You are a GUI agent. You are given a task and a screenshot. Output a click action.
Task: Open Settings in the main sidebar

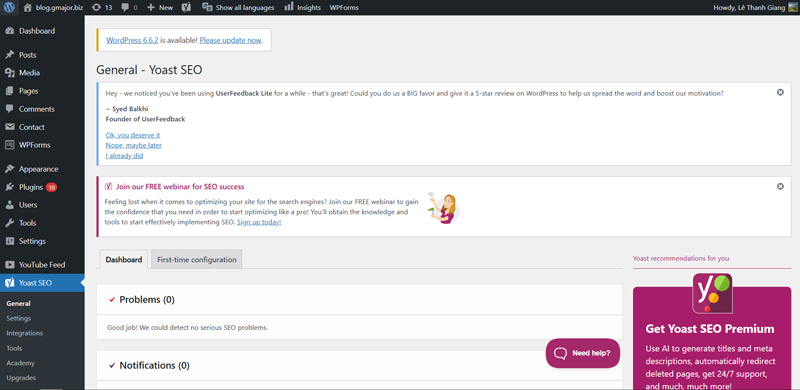tap(42, 241)
